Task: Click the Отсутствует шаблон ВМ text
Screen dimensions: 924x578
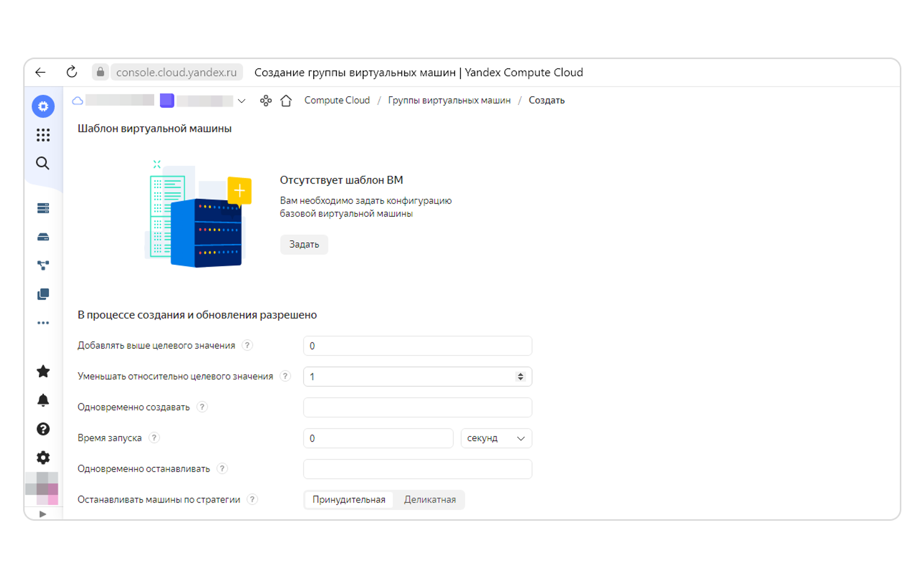Action: point(341,180)
